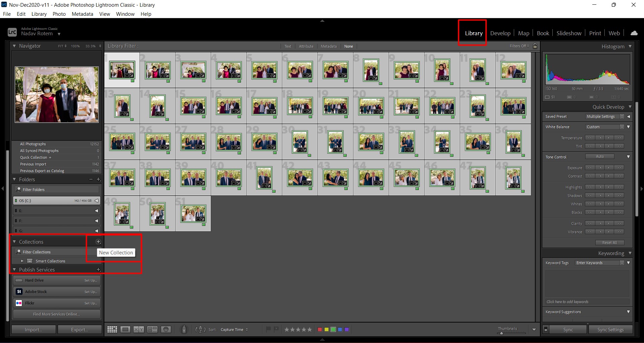Select None in Library Filter bar
The image size is (644, 343).
pyautogui.click(x=349, y=46)
